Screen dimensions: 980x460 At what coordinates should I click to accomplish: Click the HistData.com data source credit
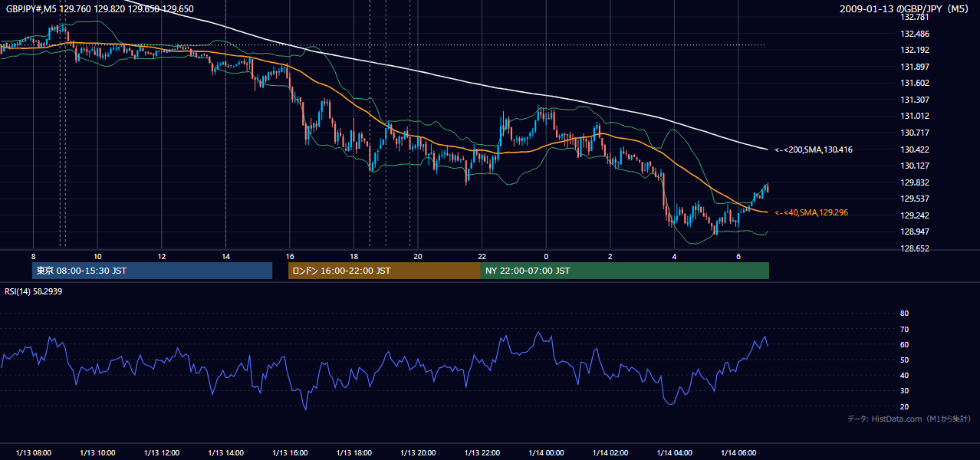(x=909, y=419)
